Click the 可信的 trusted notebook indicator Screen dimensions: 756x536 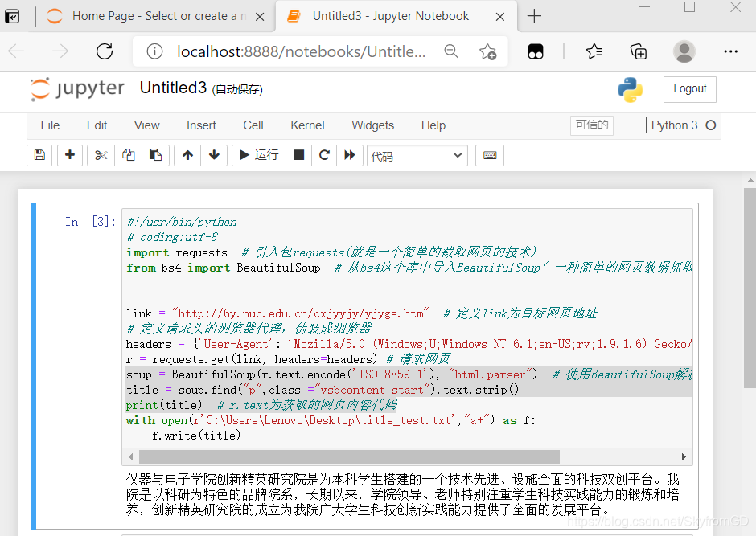pyautogui.click(x=592, y=125)
